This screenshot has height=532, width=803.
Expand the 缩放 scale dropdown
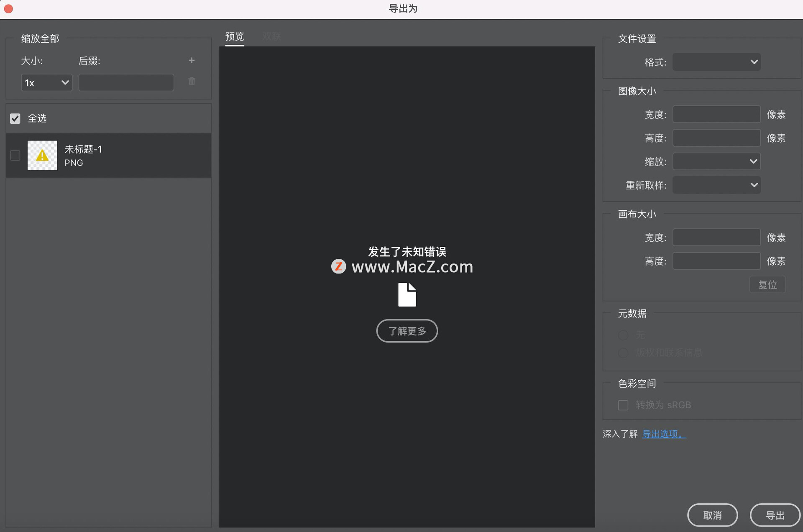(x=716, y=161)
